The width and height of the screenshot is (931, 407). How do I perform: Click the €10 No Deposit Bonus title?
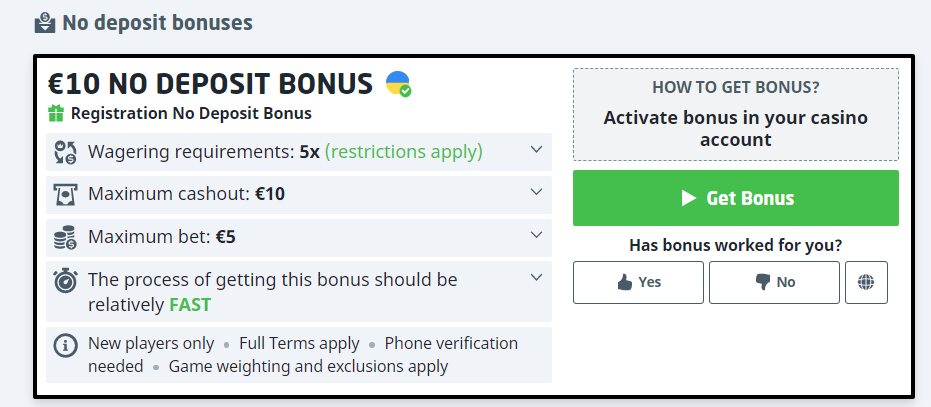(210, 83)
